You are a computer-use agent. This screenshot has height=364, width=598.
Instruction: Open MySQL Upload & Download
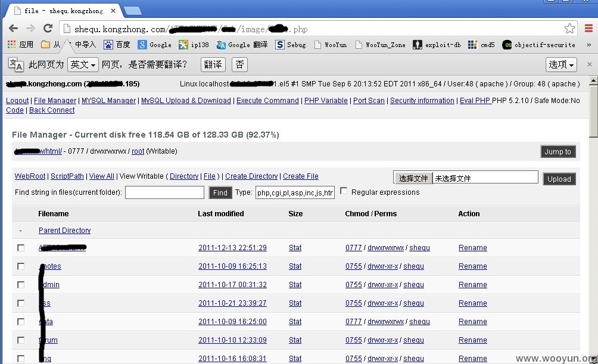[186, 100]
